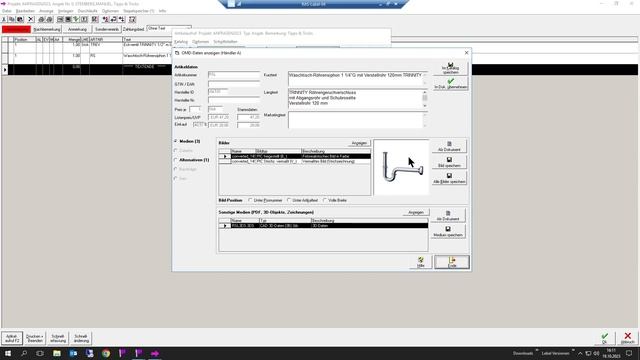Viewport: 640px width, 360px height.
Task: Open Chrome from the taskbar
Action: pos(106,353)
